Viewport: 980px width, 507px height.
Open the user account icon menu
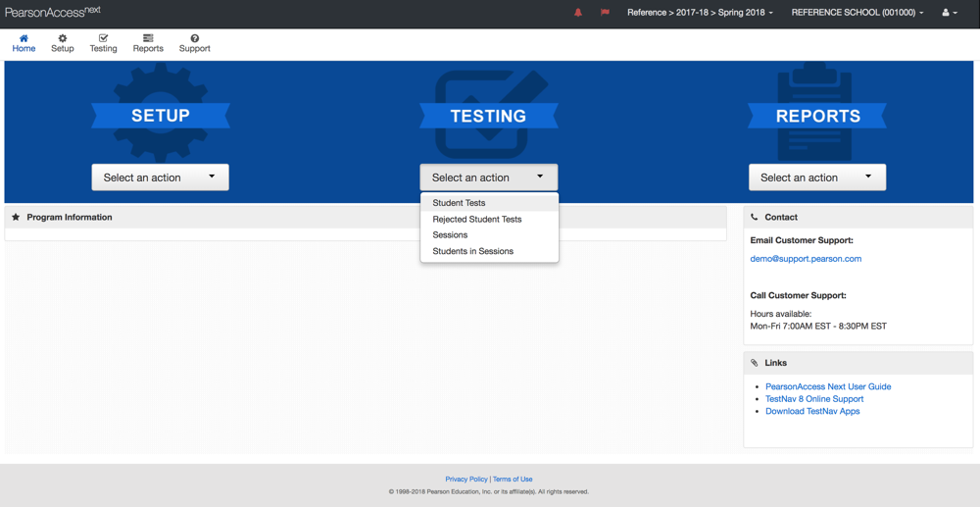(949, 13)
